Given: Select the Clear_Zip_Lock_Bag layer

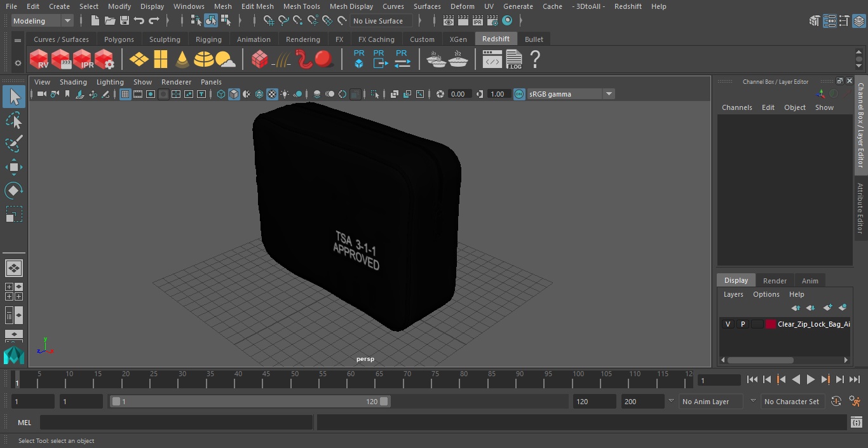Looking at the screenshot, I should click(813, 324).
